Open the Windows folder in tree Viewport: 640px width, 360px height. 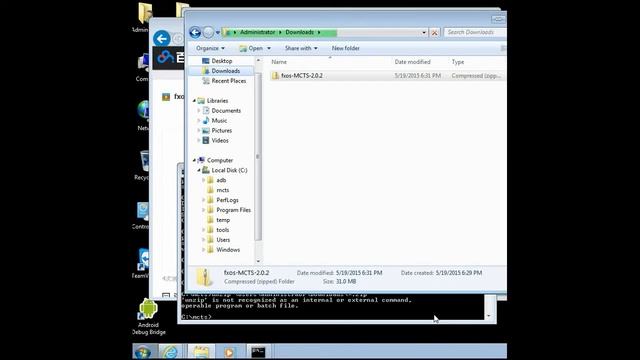coord(228,250)
